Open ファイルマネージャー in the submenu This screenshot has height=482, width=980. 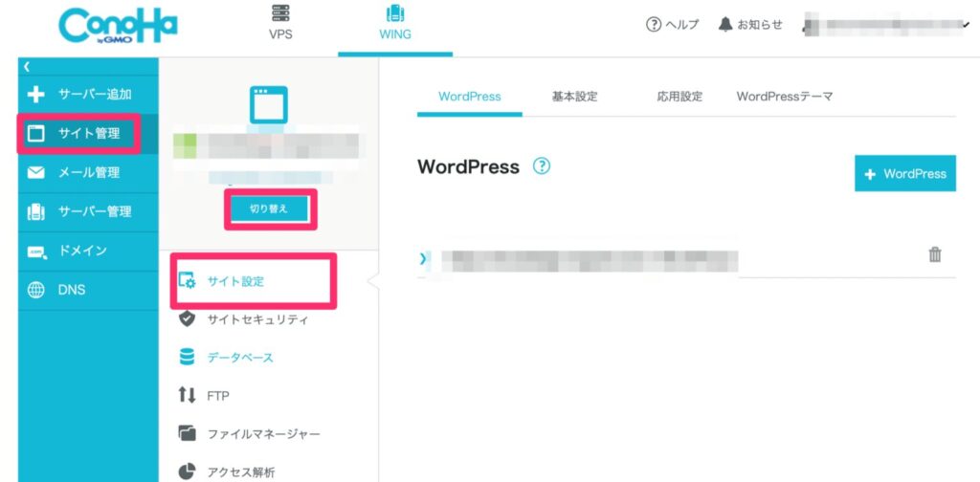(x=264, y=434)
